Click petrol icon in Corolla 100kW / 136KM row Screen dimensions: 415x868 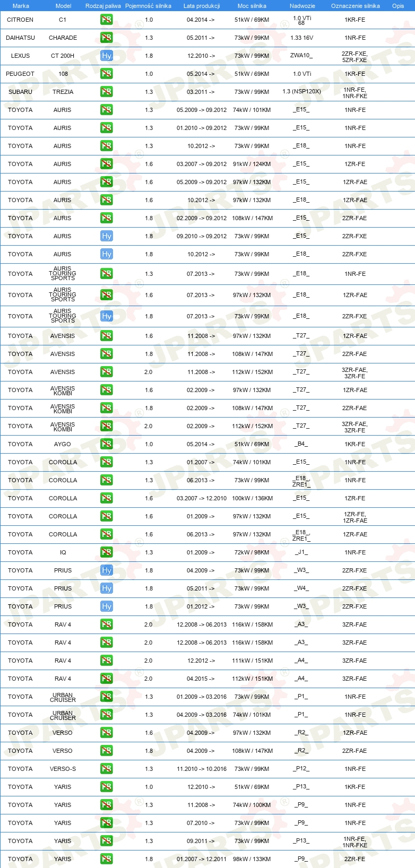coord(107,498)
